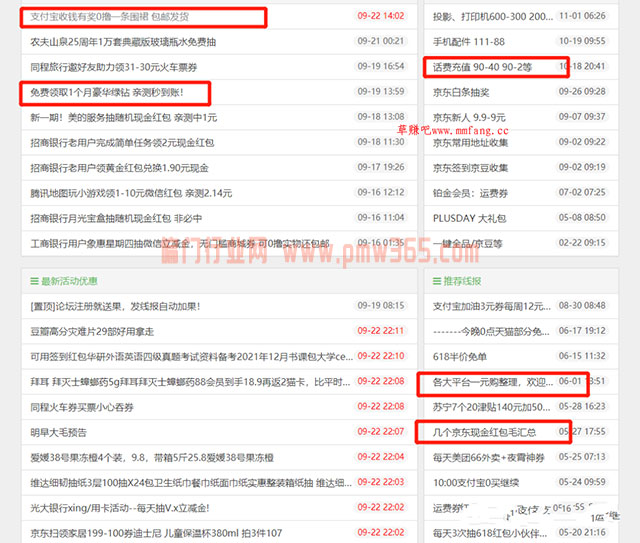Image resolution: width=640 pixels, height=543 pixels.
Task: Open link 京东签到京豆收集
Action: point(470,168)
